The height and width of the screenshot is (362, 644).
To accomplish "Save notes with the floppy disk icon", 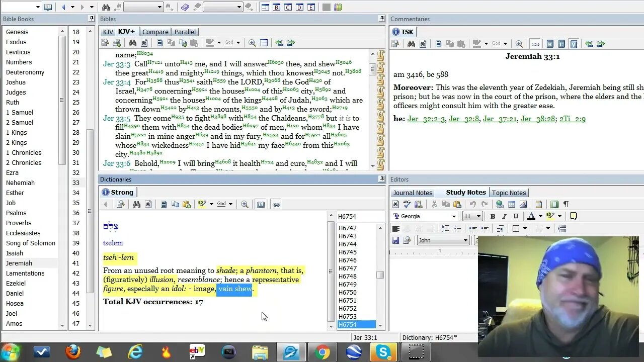I will pyautogui.click(x=395, y=240).
